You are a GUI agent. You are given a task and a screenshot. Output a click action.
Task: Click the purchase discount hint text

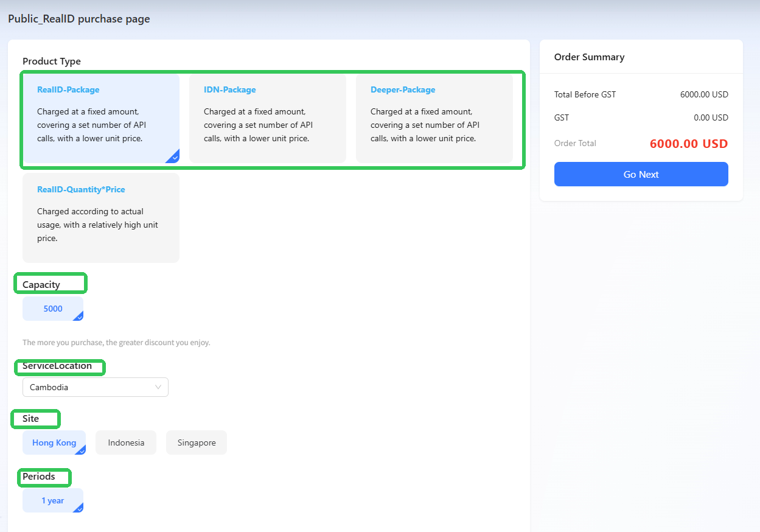(116, 343)
